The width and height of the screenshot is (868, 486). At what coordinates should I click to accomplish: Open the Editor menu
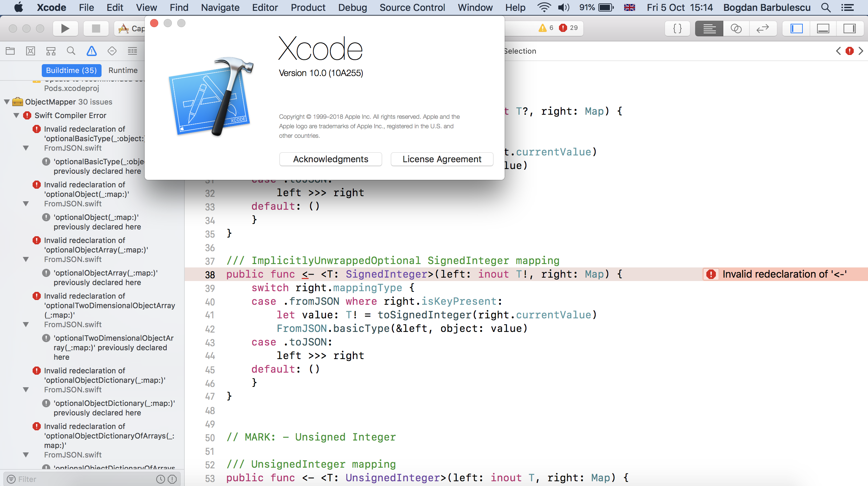[265, 7]
